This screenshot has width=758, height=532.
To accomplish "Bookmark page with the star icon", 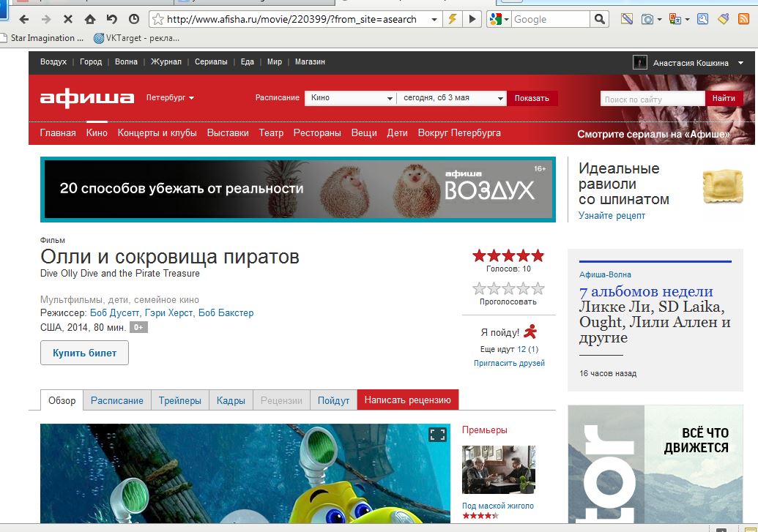I will [158, 19].
